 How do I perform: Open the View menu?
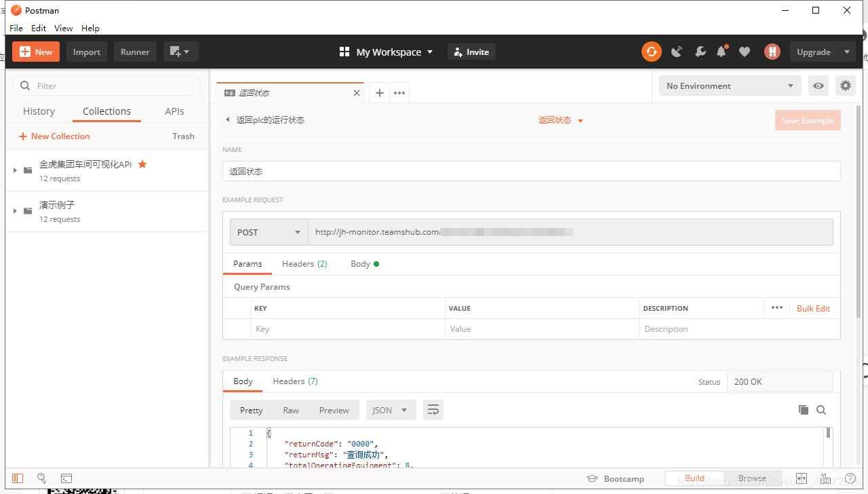(x=63, y=28)
